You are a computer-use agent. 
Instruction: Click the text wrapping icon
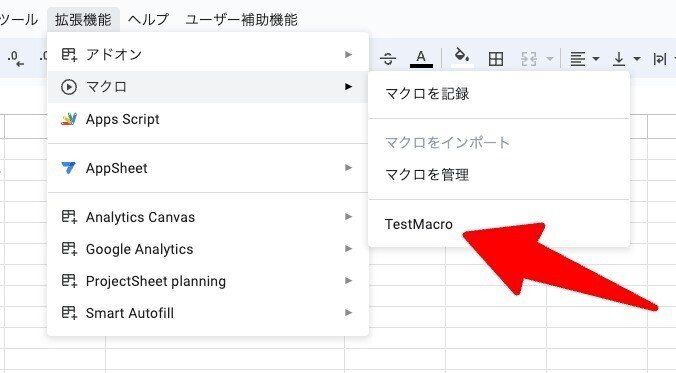660,59
